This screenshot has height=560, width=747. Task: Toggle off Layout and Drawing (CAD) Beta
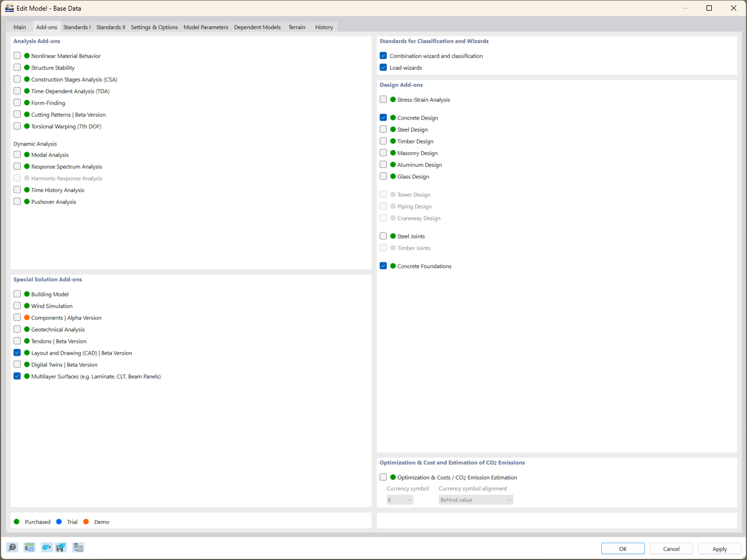pyautogui.click(x=17, y=353)
